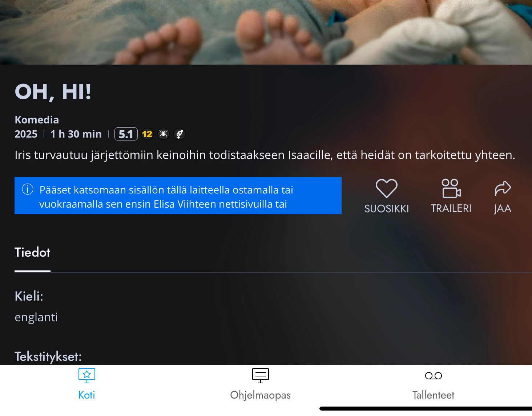Tap the yellow age 12 rating badge
The width and height of the screenshot is (532, 416).
(x=147, y=134)
